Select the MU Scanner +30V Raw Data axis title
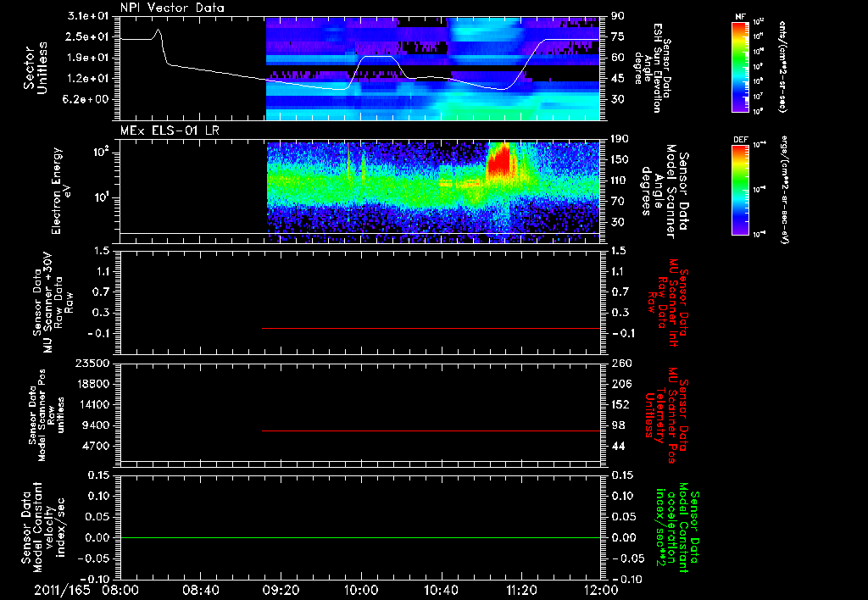This screenshot has height=600, width=868. point(53,303)
